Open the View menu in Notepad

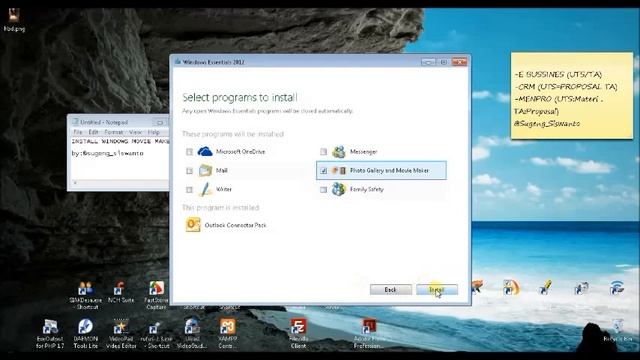point(135,132)
